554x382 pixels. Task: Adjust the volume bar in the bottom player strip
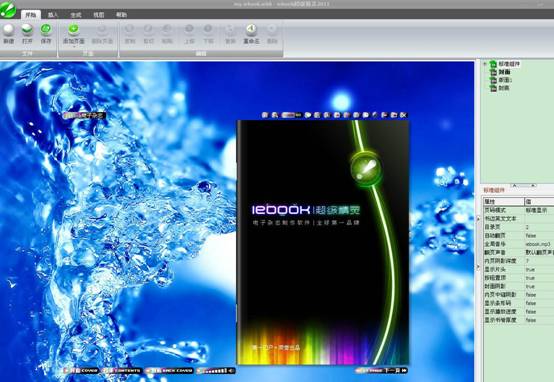(214, 371)
